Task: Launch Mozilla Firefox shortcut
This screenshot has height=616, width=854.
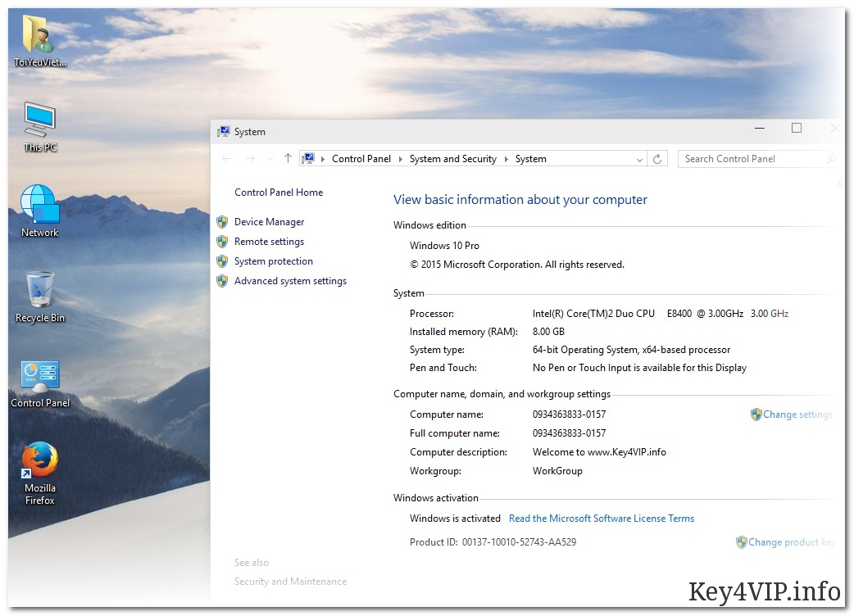Action: (x=40, y=473)
